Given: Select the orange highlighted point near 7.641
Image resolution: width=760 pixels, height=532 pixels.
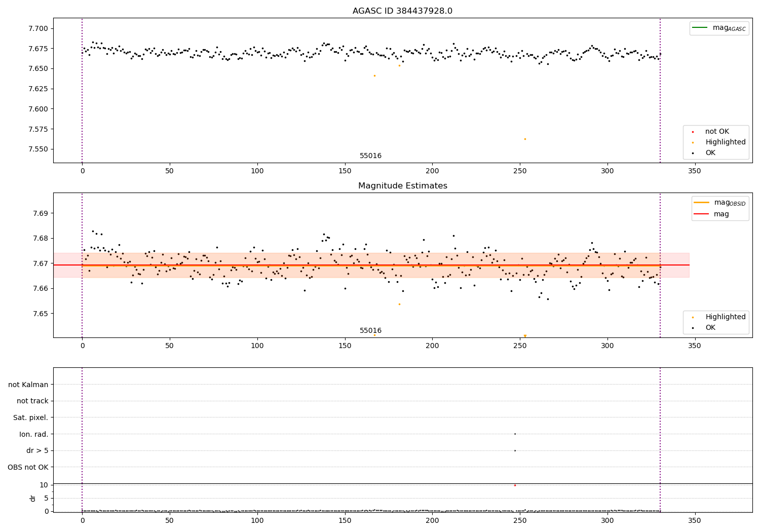Looking at the screenshot, I should tap(374, 75).
